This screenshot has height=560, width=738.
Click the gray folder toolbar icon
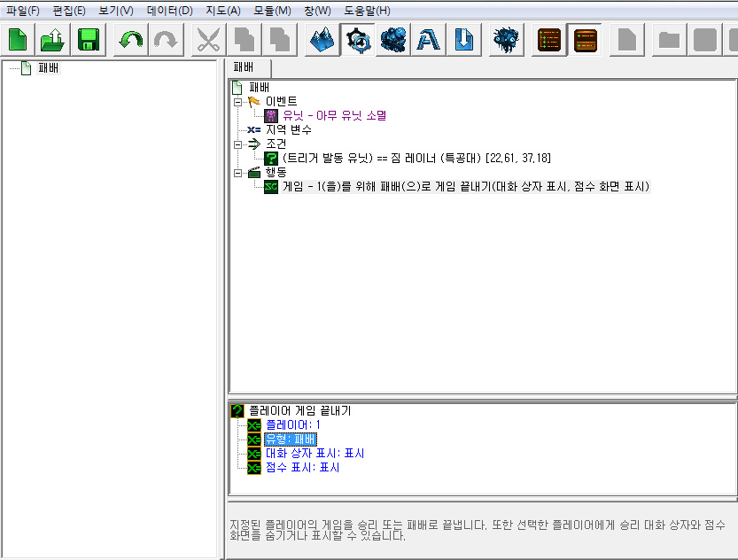pyautogui.click(x=669, y=40)
